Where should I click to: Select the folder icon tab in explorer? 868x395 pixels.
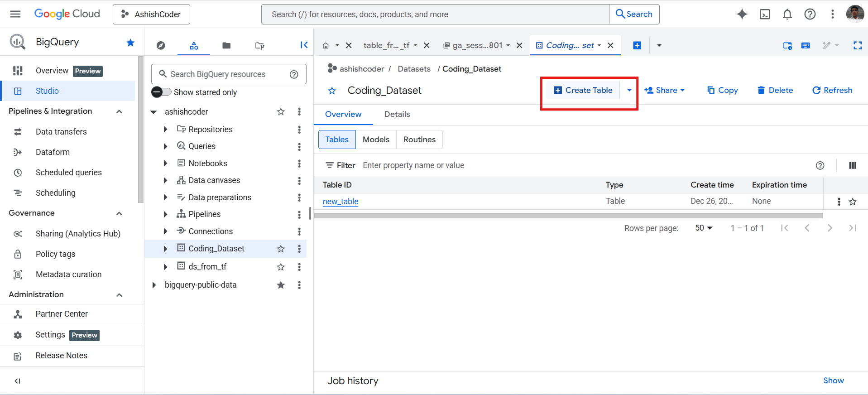click(x=226, y=45)
